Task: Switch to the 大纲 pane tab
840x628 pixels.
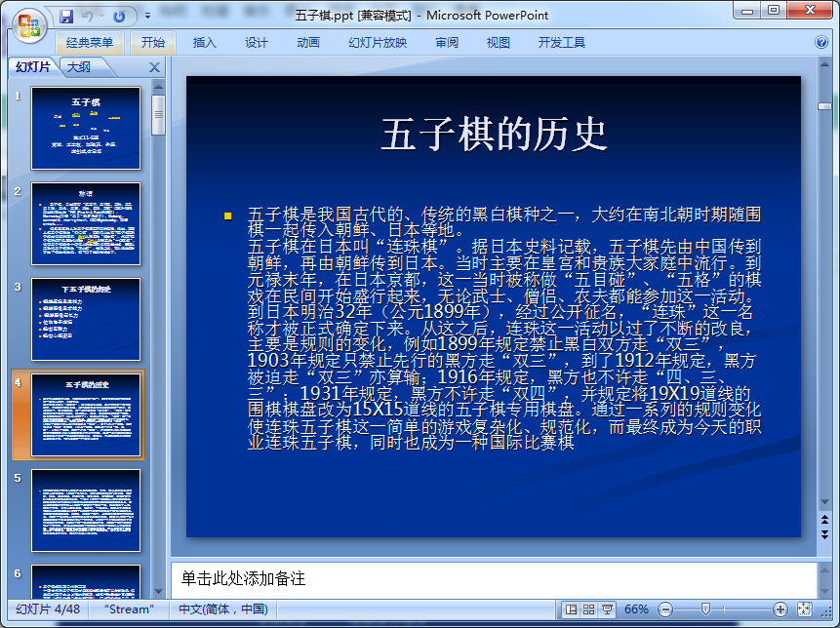Action: pyautogui.click(x=79, y=67)
